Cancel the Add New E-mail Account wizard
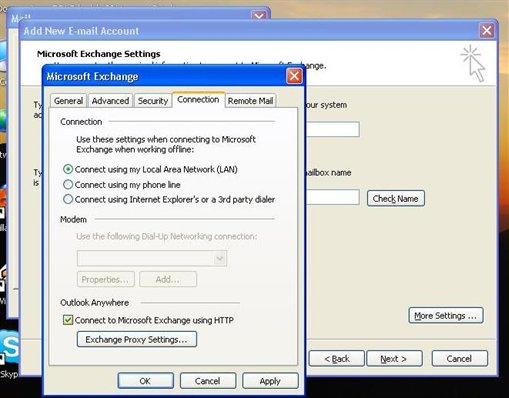The height and width of the screenshot is (398, 509). coord(459,359)
